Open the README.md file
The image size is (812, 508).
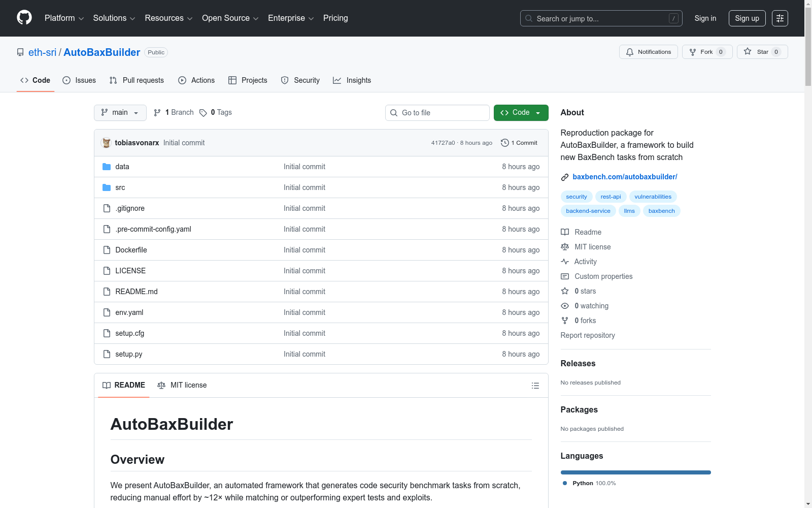pos(137,292)
